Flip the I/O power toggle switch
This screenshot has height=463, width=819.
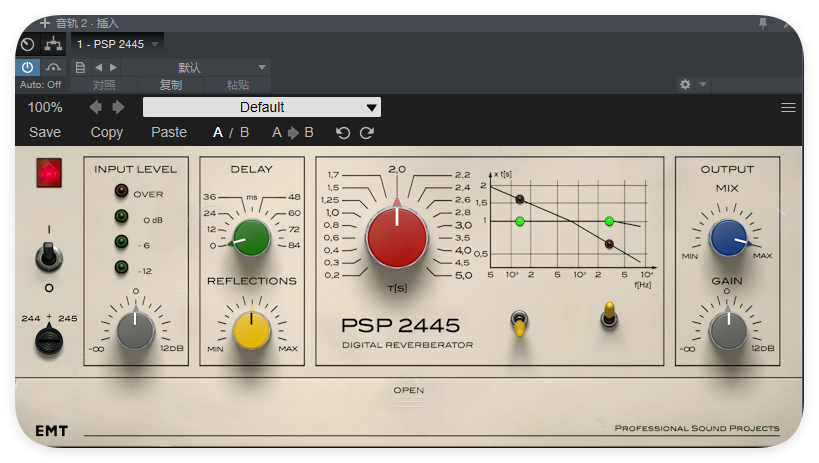point(49,257)
